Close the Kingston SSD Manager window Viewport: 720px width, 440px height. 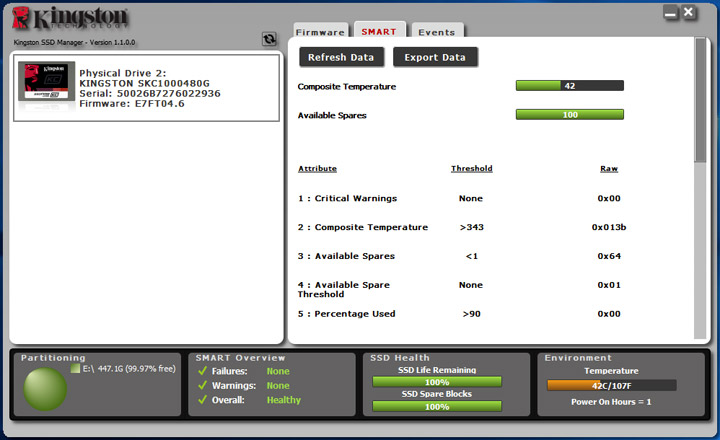[688, 12]
